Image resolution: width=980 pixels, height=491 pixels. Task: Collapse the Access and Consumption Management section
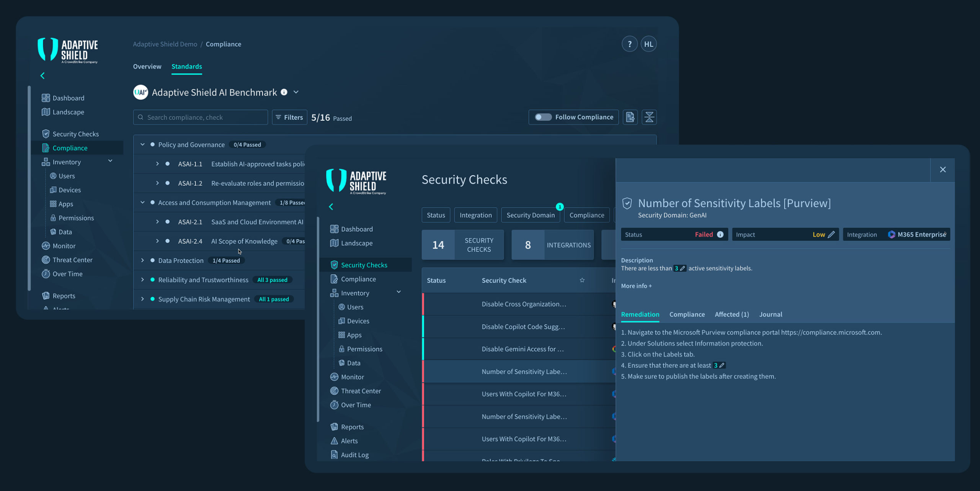pyautogui.click(x=142, y=203)
